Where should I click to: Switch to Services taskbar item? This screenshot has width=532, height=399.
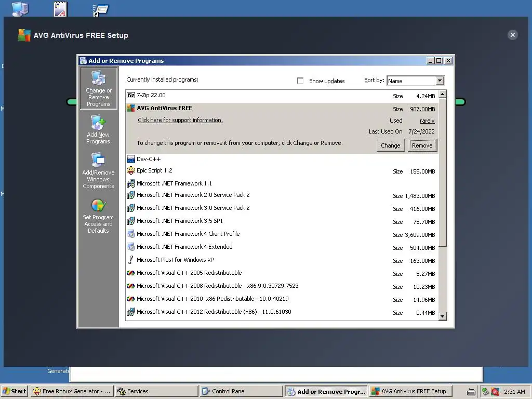tap(156, 391)
